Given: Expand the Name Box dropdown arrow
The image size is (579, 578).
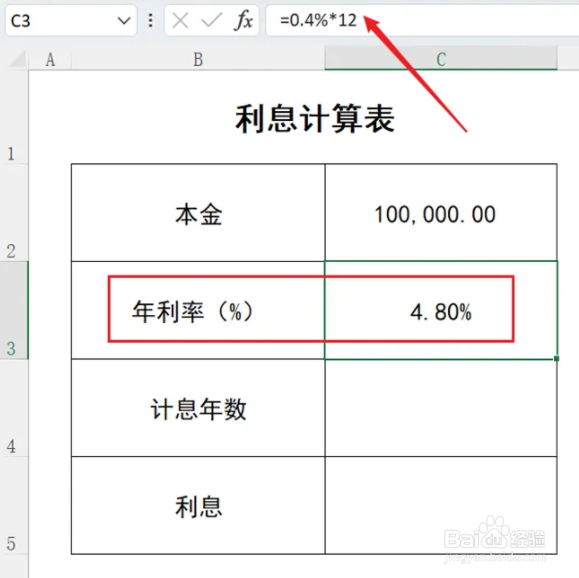Looking at the screenshot, I should coord(124,21).
